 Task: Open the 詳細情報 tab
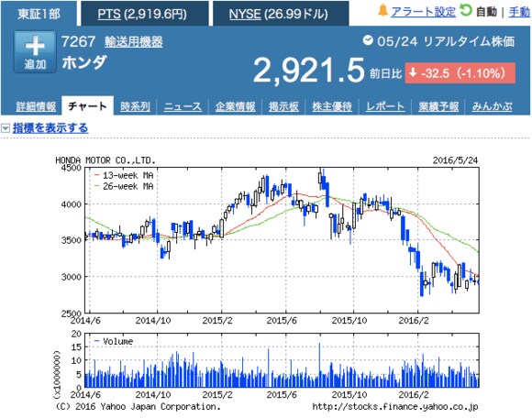36,106
